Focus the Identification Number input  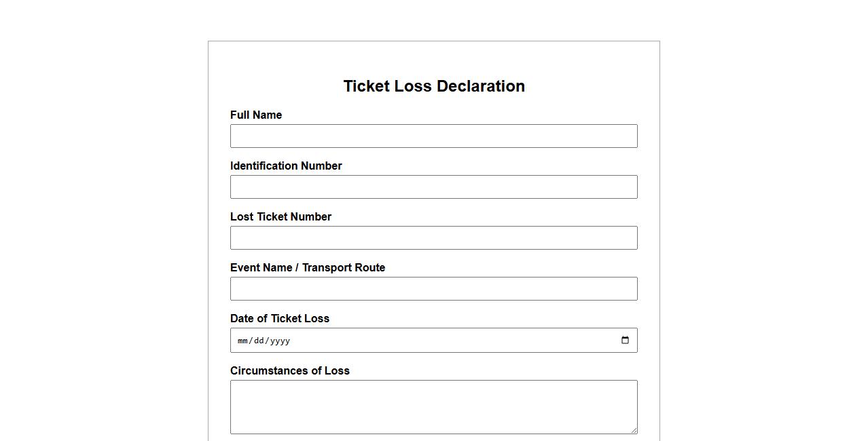click(x=433, y=187)
